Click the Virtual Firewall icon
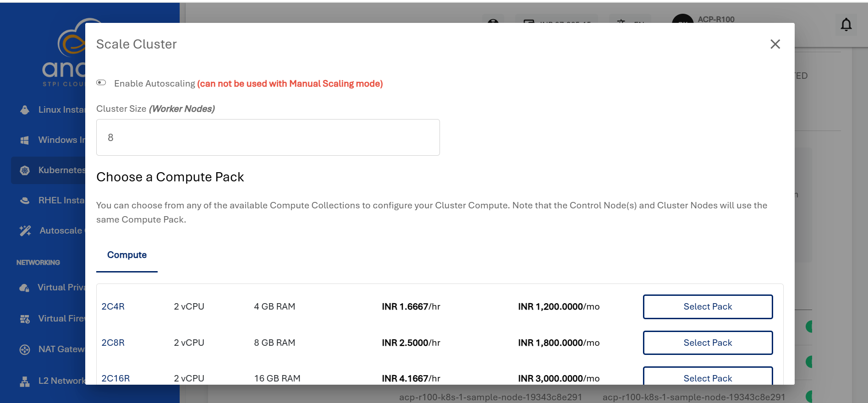868x403 pixels. pyautogui.click(x=25, y=319)
